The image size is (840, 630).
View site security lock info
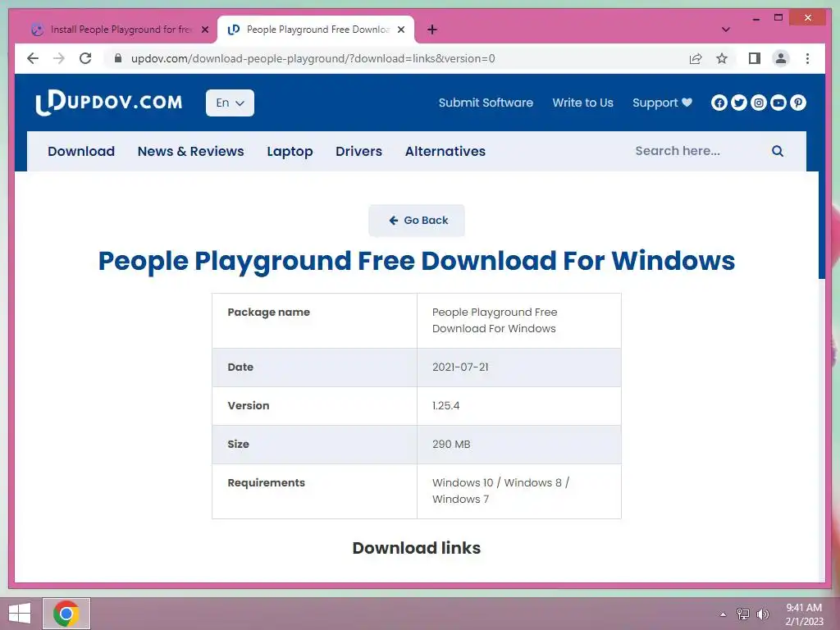pyautogui.click(x=118, y=58)
